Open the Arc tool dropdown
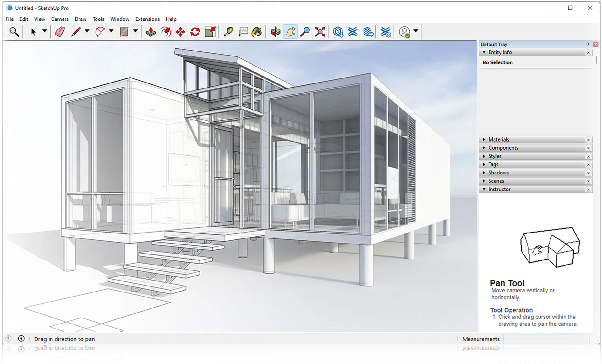This screenshot has width=602, height=364. (111, 31)
